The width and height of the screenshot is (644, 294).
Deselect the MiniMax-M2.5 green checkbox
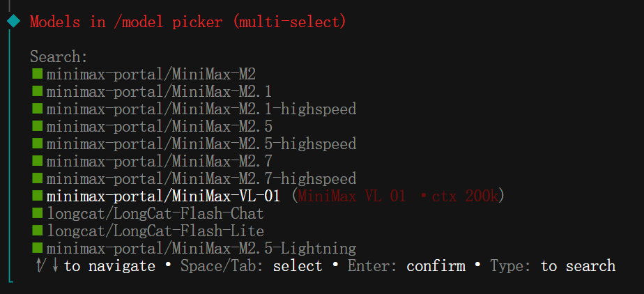click(x=37, y=126)
